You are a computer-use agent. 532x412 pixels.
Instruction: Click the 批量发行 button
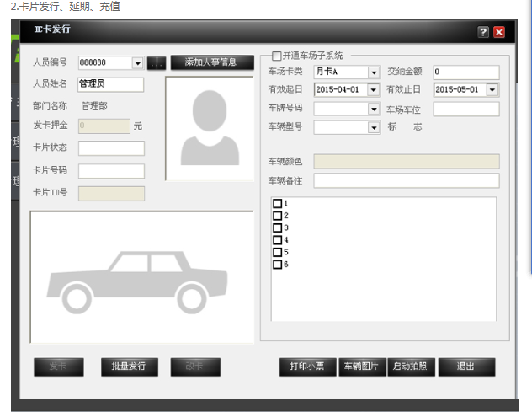coord(129,367)
